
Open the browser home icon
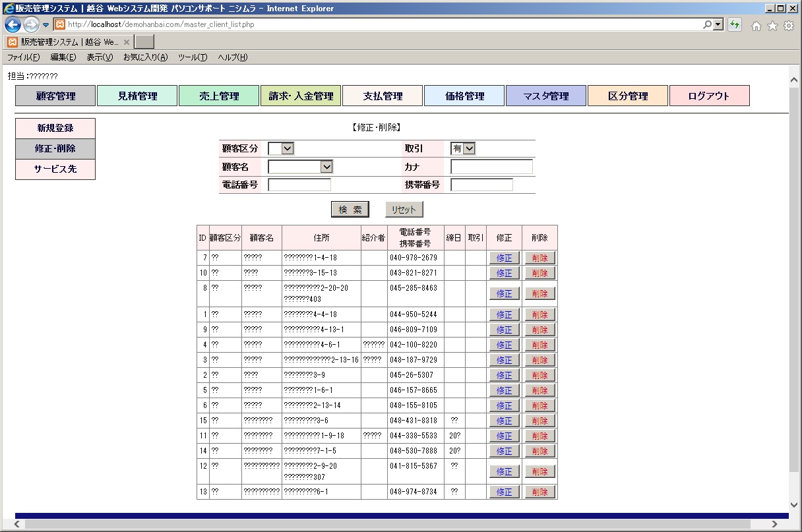tap(756, 26)
